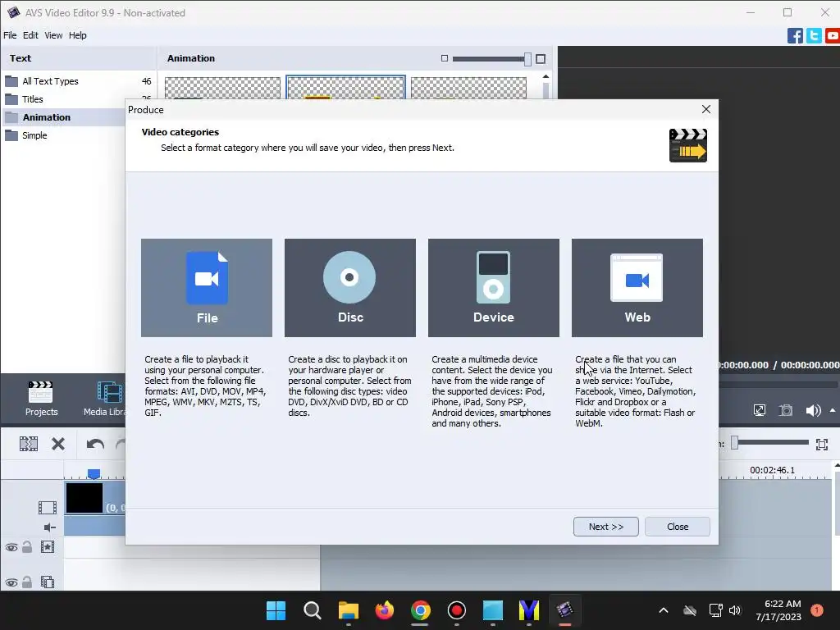Select the Animation folder

(x=64, y=117)
